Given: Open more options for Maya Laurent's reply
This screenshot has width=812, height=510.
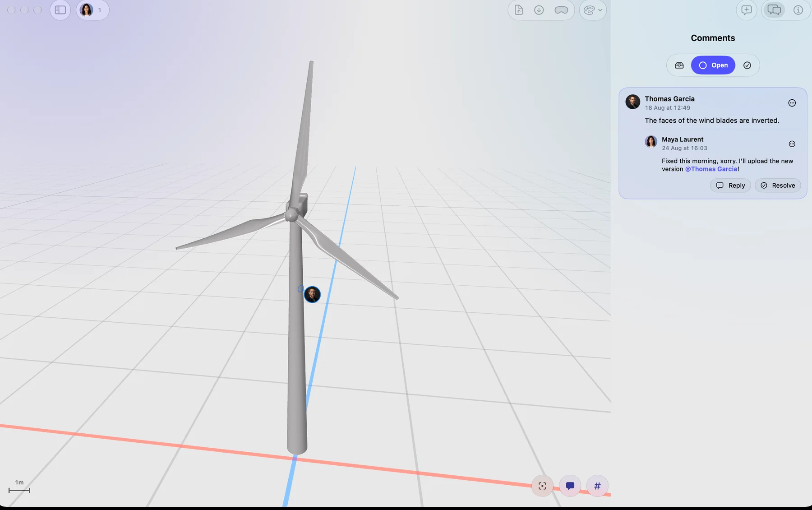Looking at the screenshot, I should (x=792, y=144).
